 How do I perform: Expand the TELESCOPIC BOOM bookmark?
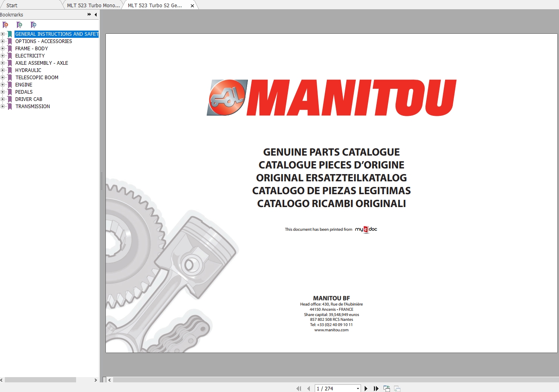coord(2,78)
